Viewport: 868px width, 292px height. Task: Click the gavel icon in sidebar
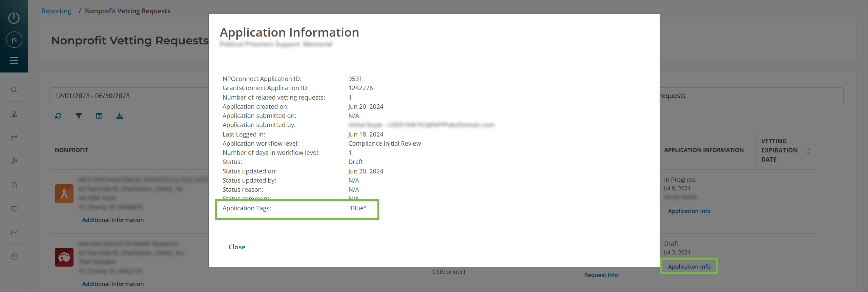[14, 161]
